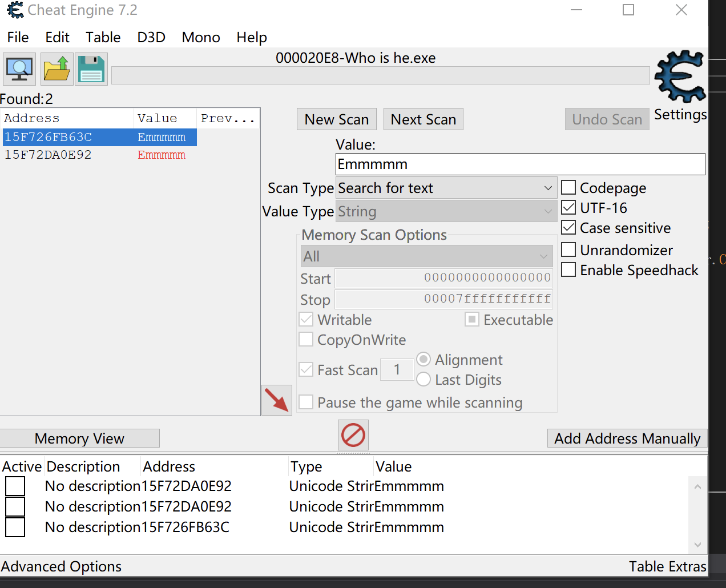Click Add Address Manually button
Image resolution: width=726 pixels, height=588 pixels.
pyautogui.click(x=627, y=438)
